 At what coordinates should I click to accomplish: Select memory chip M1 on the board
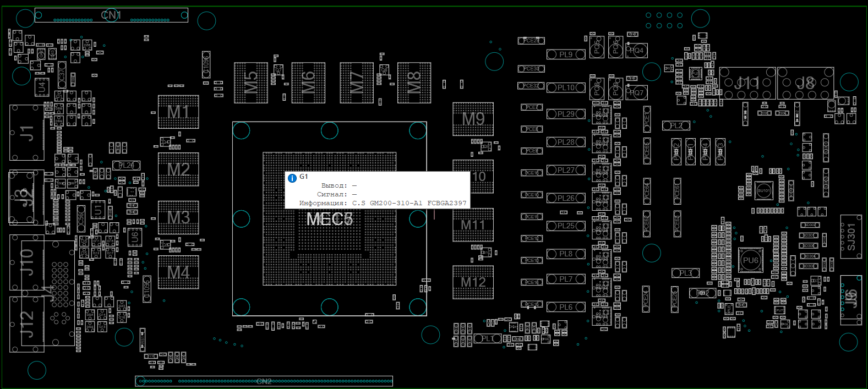point(178,112)
